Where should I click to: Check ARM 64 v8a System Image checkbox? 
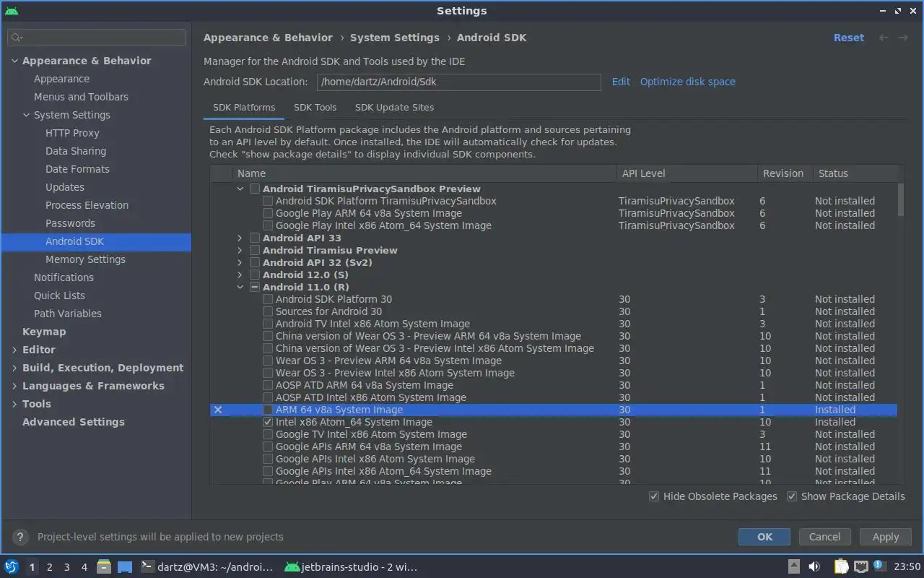[x=268, y=410]
